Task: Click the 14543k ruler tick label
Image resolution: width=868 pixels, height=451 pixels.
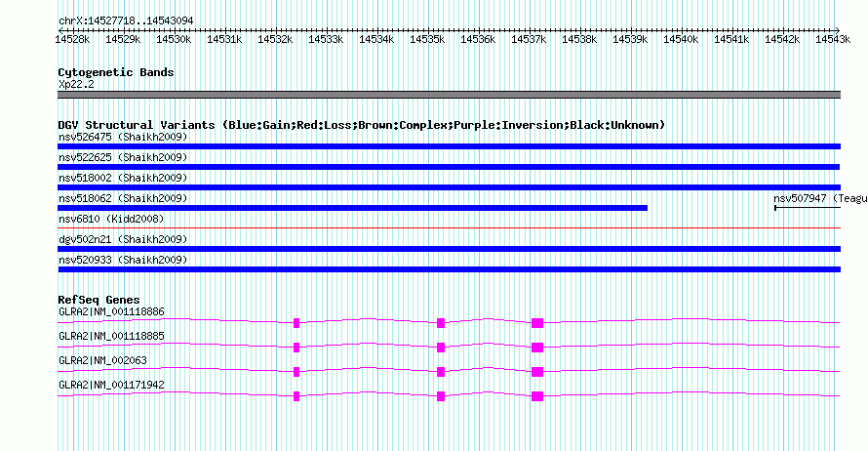Action: pos(833,39)
